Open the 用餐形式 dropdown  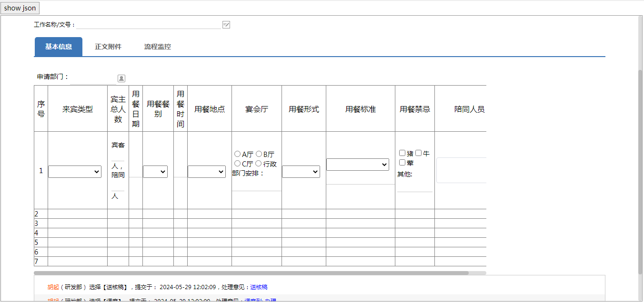click(301, 172)
